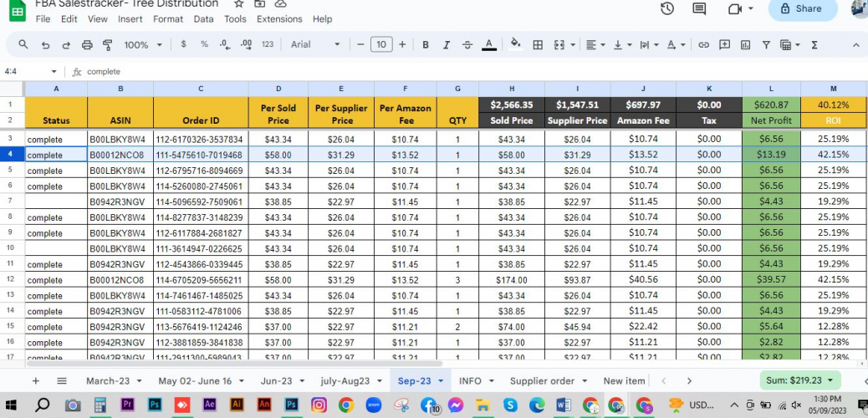Screen dimensions: 868x418
Task: Click the Print icon
Action: click(x=87, y=45)
